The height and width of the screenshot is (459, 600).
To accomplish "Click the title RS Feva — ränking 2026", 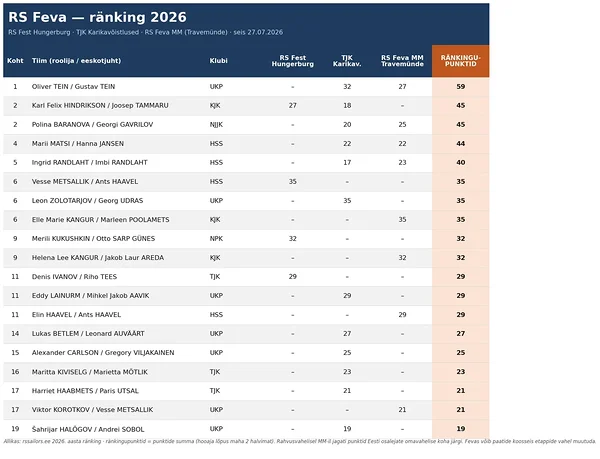I will click(97, 17).
